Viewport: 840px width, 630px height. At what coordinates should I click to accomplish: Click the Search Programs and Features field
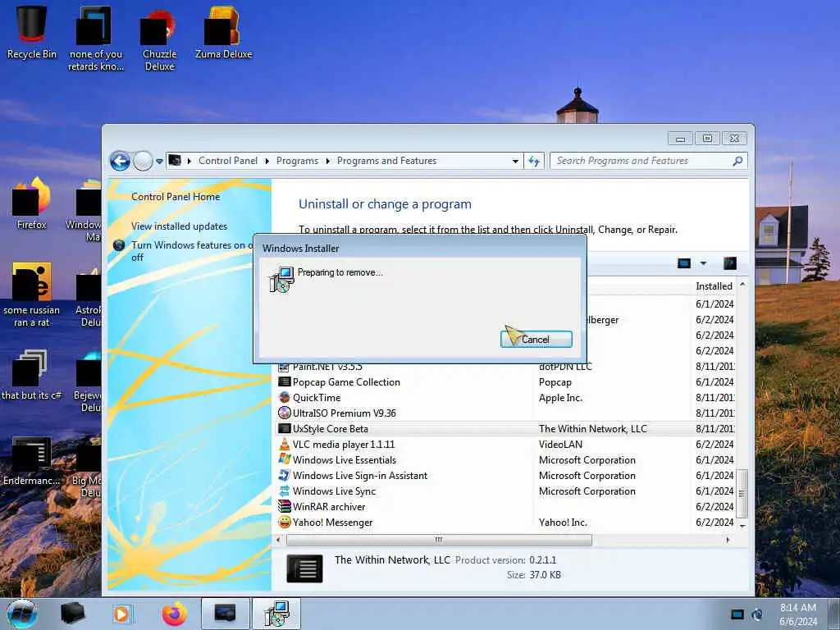click(x=643, y=161)
